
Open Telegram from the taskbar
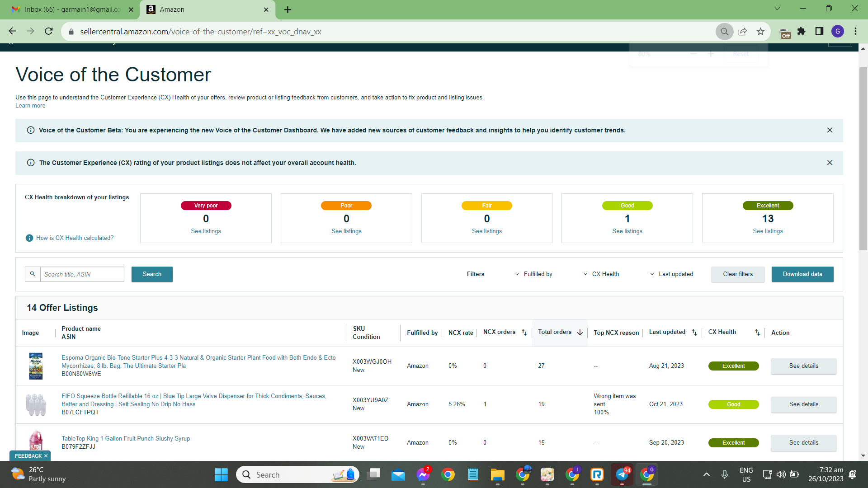(622, 474)
